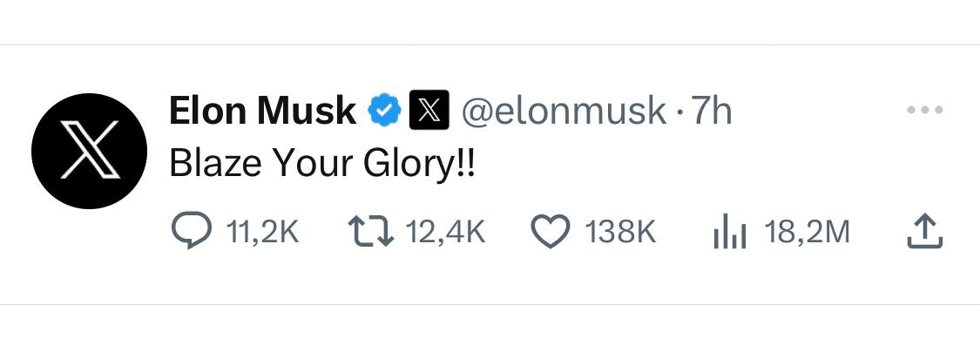View analytics via the bar chart icon
The image size is (980, 346).
click(729, 232)
